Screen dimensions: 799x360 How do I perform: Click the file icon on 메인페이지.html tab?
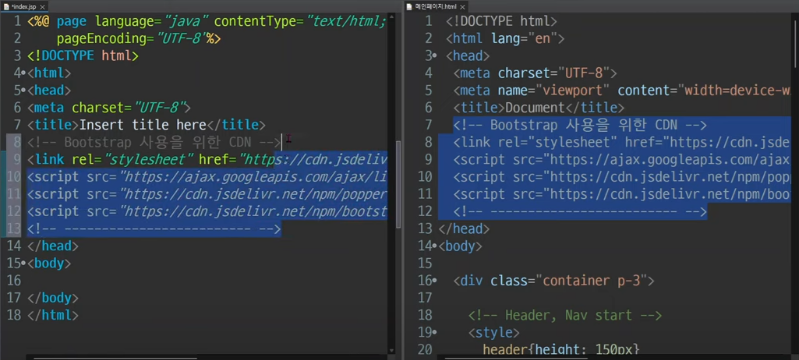click(409, 7)
